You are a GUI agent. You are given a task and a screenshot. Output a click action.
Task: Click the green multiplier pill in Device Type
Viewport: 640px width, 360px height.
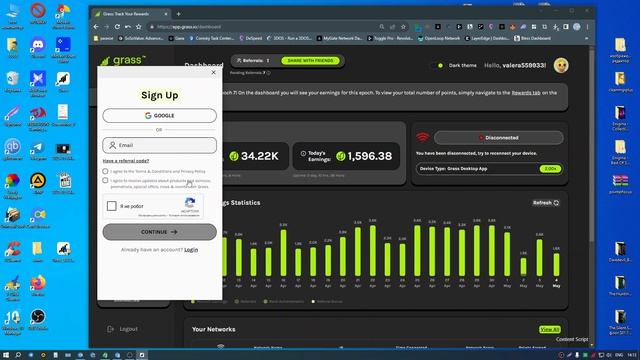(550, 169)
